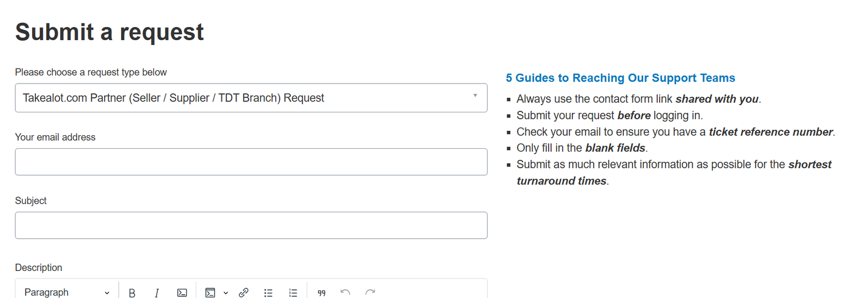Screen dimensions: 868x298
Task: Open code block language dropdown arrow
Action: tap(226, 293)
